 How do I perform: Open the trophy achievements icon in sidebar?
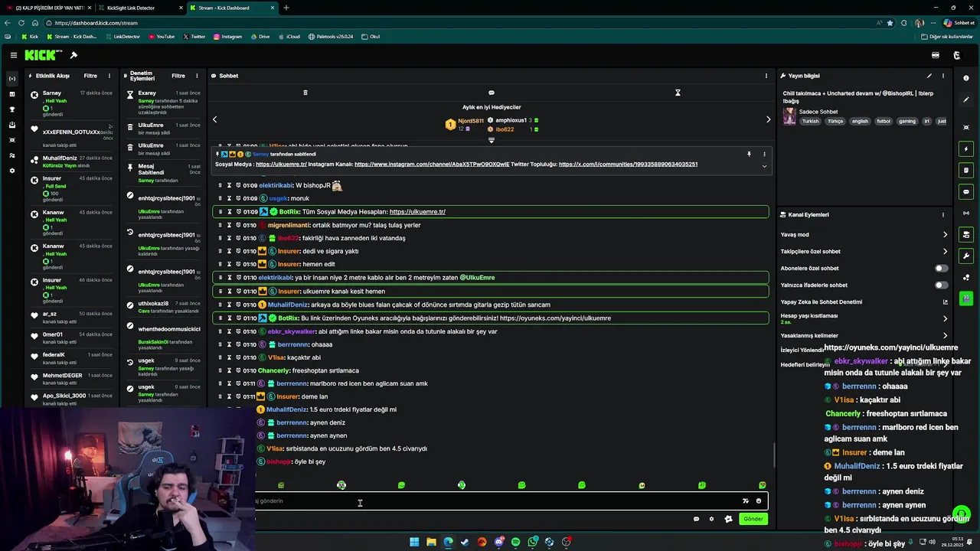click(11, 109)
